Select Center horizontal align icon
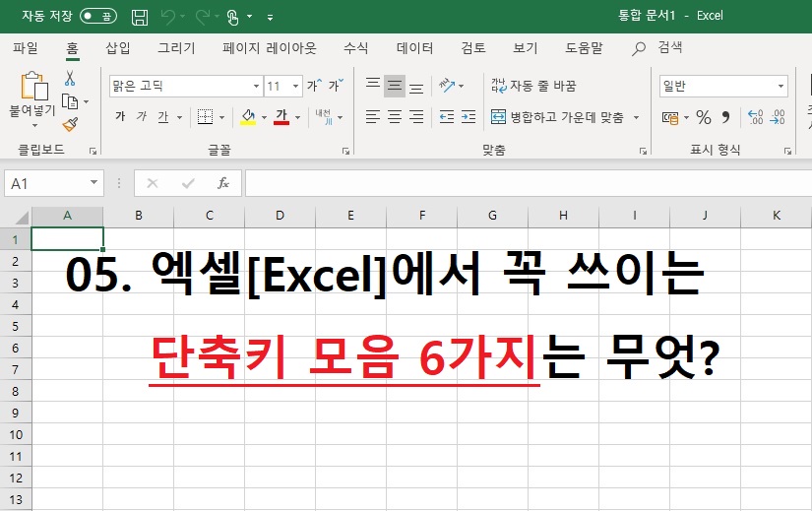The width and height of the screenshot is (812, 511). tap(395, 117)
